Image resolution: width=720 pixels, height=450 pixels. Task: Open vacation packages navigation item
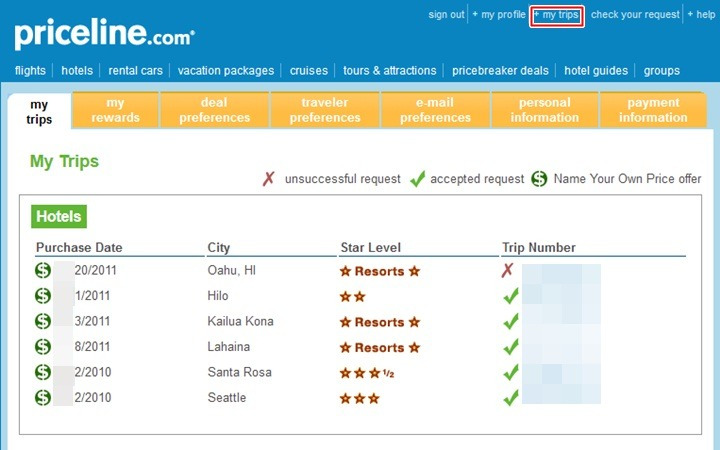pyautogui.click(x=226, y=71)
